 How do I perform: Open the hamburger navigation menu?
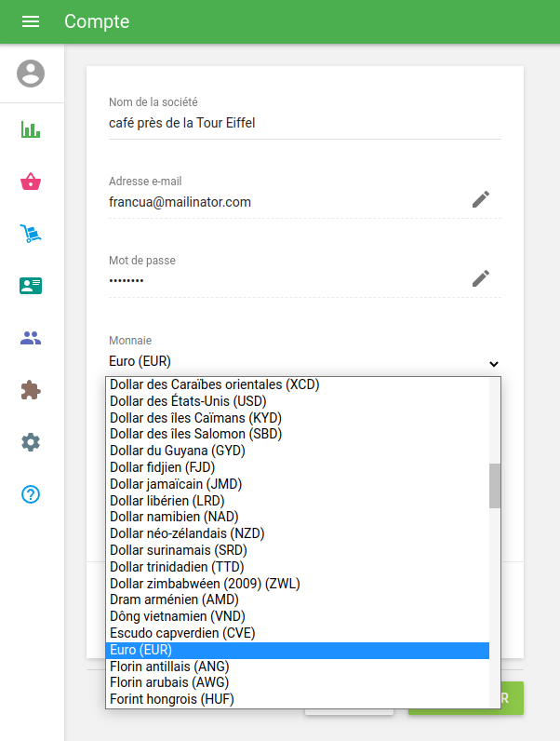(x=31, y=21)
